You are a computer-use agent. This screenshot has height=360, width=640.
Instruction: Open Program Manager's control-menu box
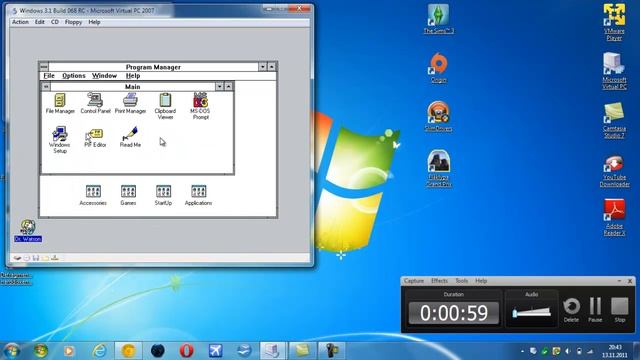(x=44, y=67)
